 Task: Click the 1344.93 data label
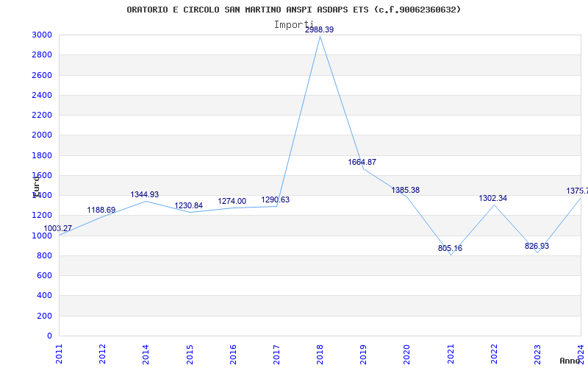click(x=144, y=194)
